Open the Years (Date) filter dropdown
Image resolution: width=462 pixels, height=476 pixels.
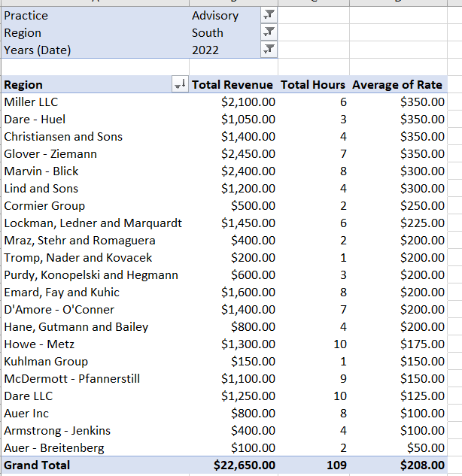[x=269, y=50]
